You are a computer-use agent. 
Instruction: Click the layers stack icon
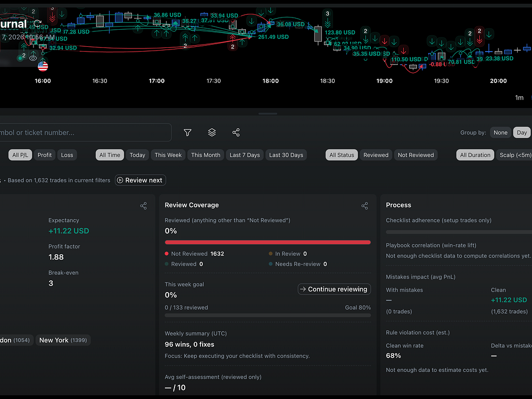212,132
